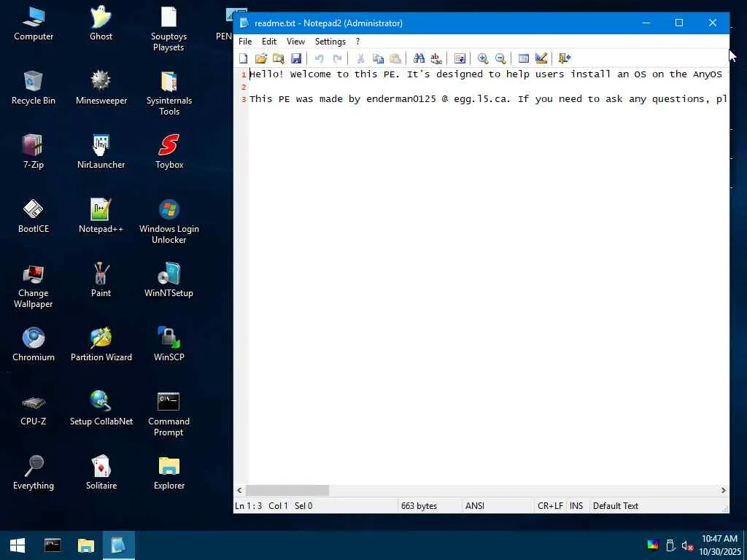Click the syntax scheme toolbar icon
747x560 pixels.
point(524,58)
